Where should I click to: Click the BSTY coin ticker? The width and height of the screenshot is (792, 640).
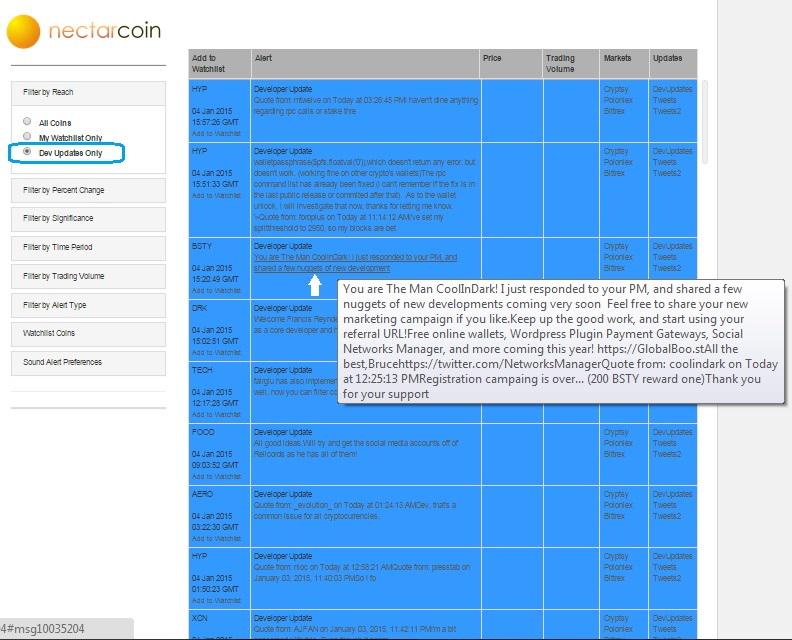click(202, 247)
